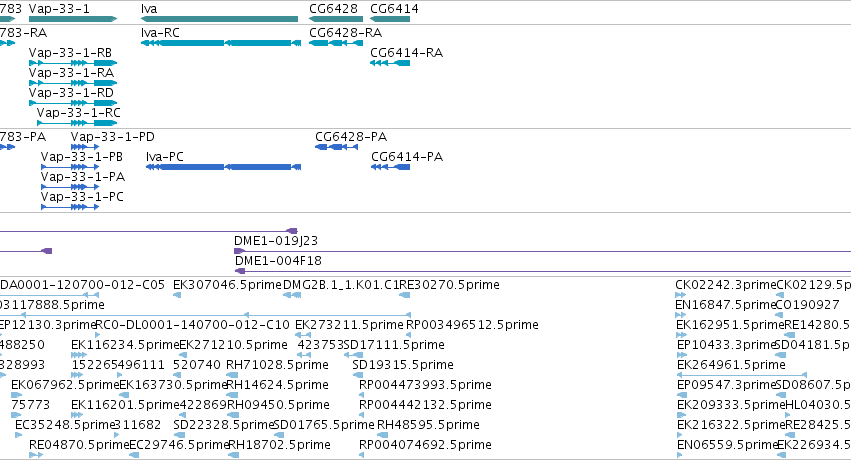Select EST SD19315.5prime
Image resolution: width=851 pixels, height=460 pixels.
403,365
